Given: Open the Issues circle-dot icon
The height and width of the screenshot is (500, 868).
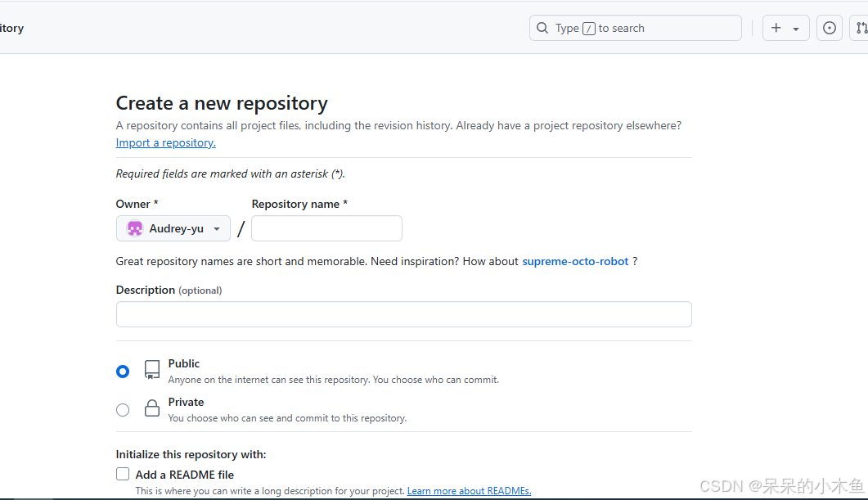Looking at the screenshot, I should click(830, 28).
